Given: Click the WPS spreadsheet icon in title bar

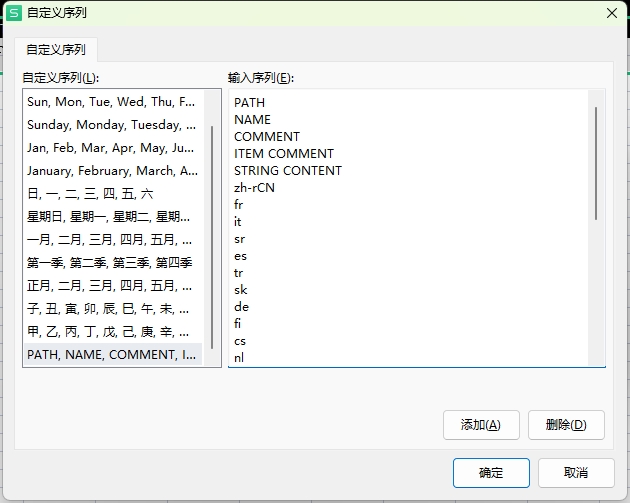Looking at the screenshot, I should click(x=14, y=13).
